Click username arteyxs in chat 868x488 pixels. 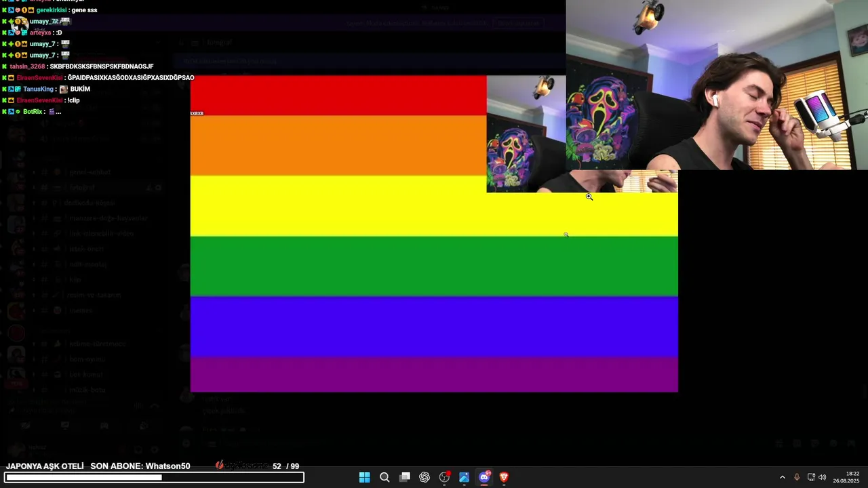pyautogui.click(x=41, y=33)
